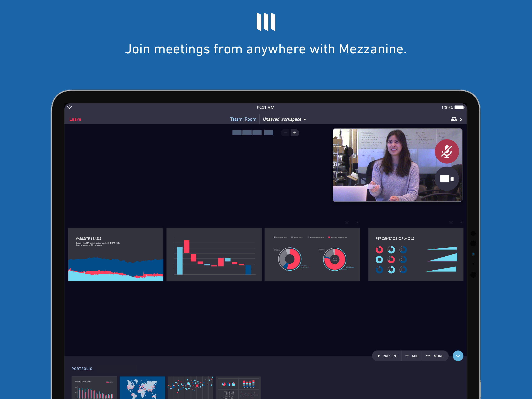Collapse the portfolio with the blue chevron button
The width and height of the screenshot is (532, 399).
click(x=458, y=356)
